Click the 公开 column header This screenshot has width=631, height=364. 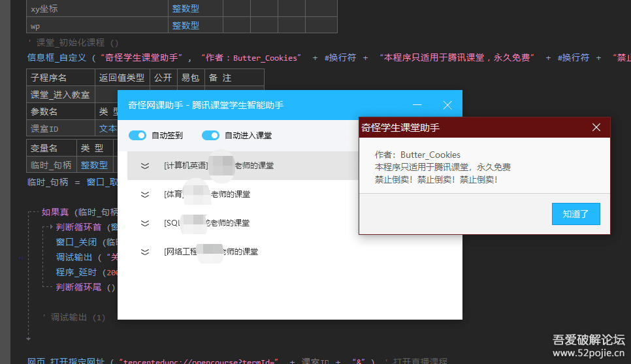click(x=163, y=78)
